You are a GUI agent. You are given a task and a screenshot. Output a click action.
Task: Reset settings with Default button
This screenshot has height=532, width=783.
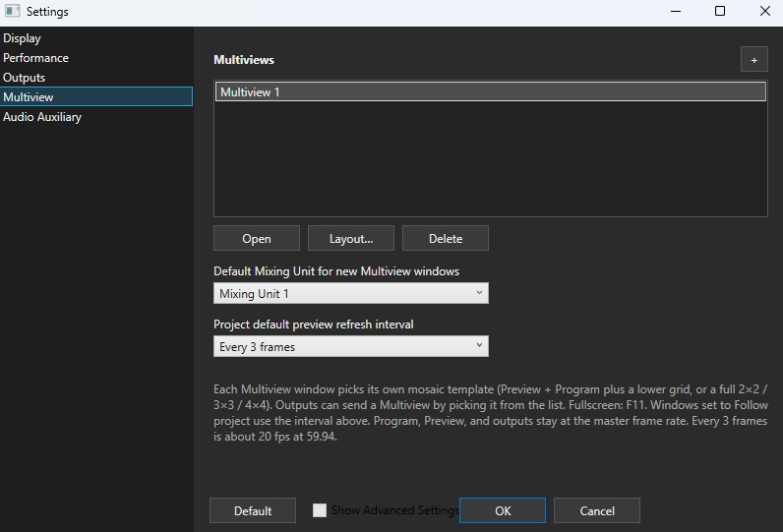253,510
